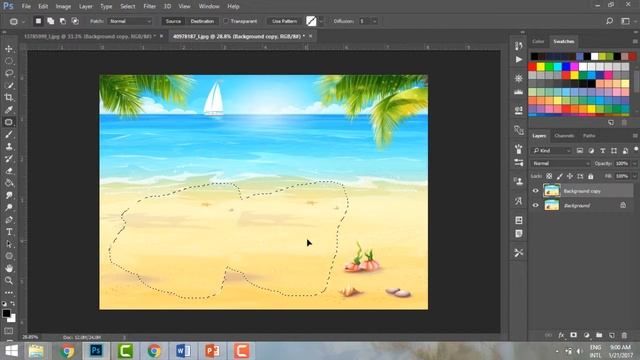Select the Ellipse shape tool
Screen dimensions: 640x360
click(9, 256)
